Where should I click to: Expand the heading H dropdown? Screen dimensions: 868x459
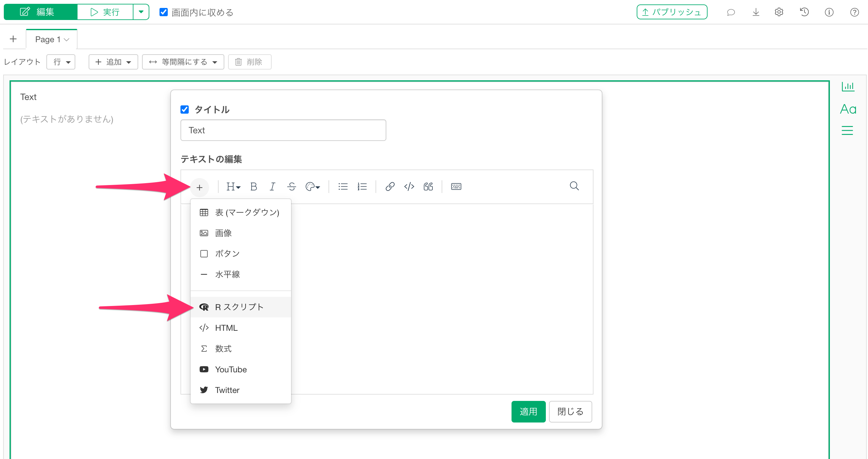tap(233, 187)
